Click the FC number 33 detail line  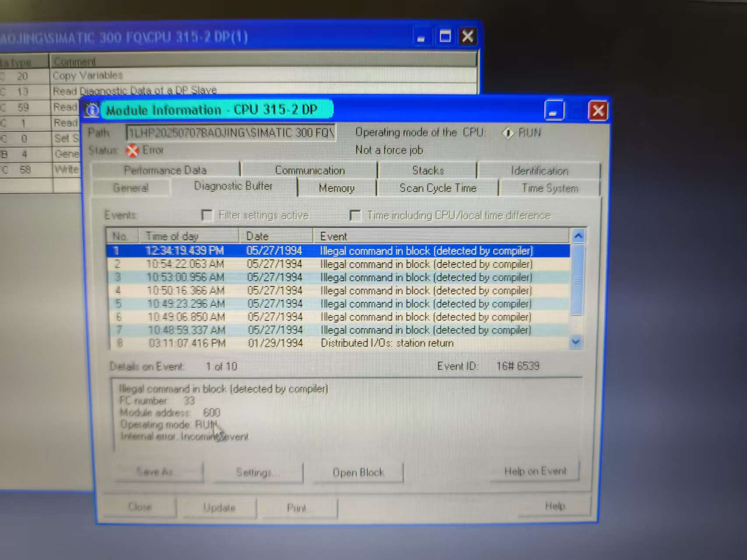coord(157,401)
